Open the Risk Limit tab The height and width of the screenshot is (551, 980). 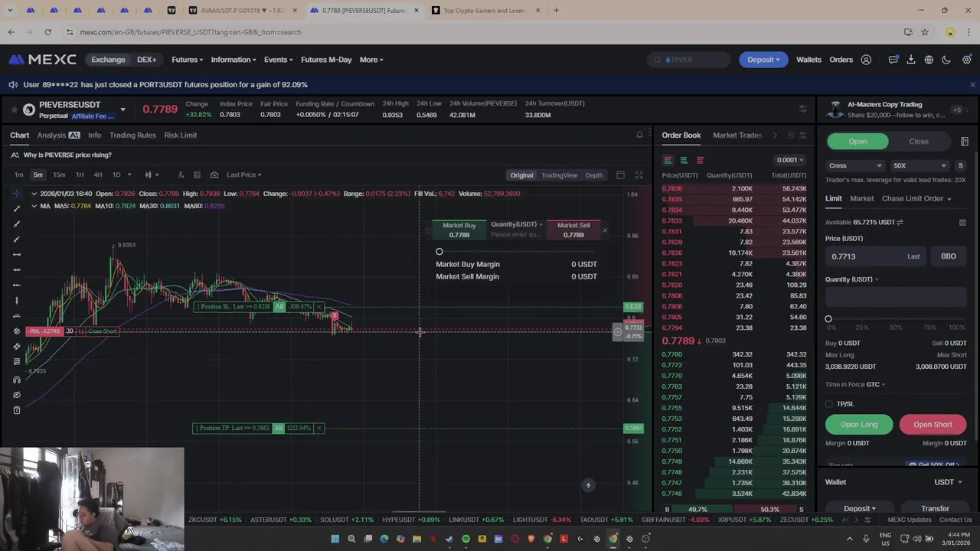click(x=181, y=135)
